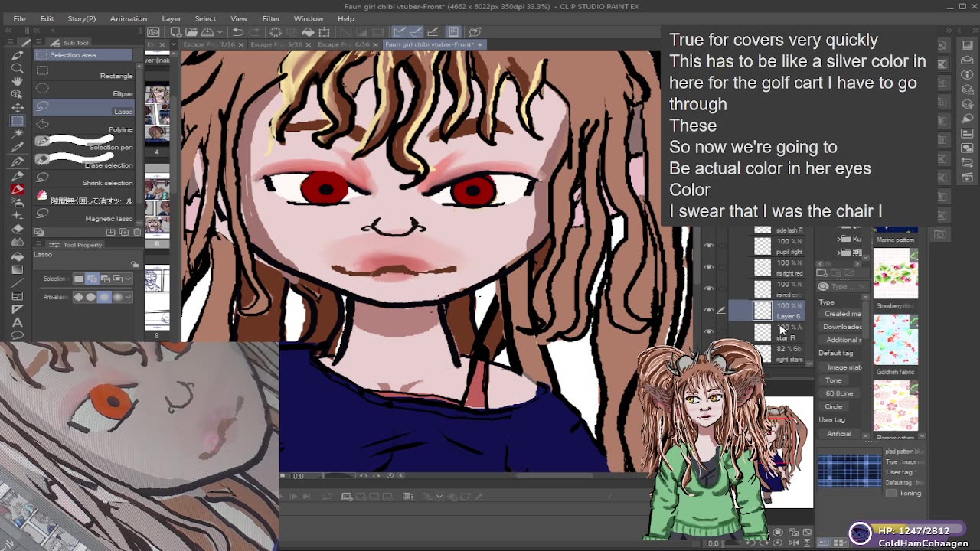This screenshot has height=551, width=980.
Task: Toggle snap to grid in command bar
Action: (x=433, y=31)
